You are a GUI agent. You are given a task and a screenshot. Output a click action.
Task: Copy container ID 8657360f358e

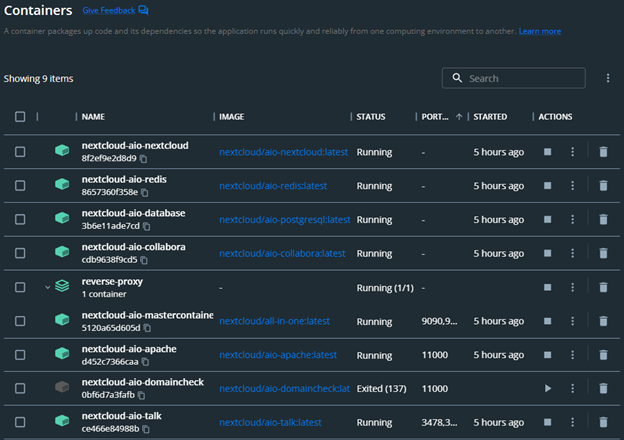click(x=145, y=193)
